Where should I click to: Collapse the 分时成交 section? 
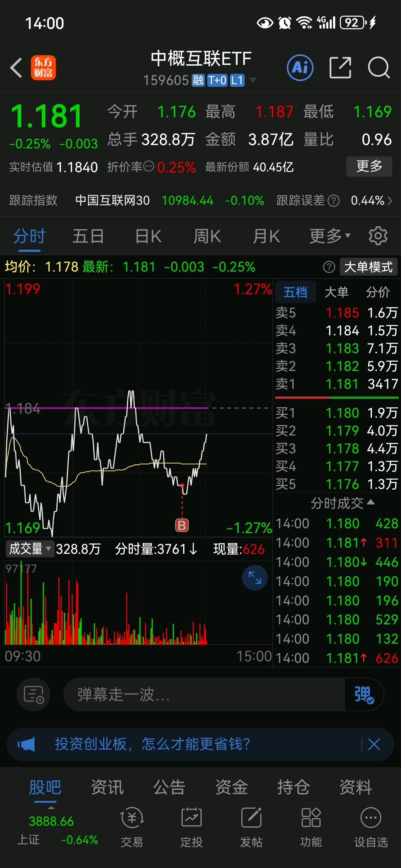tap(342, 503)
